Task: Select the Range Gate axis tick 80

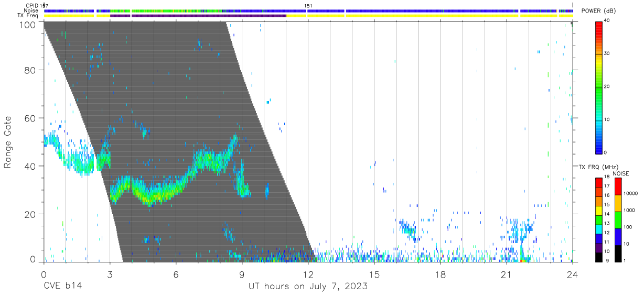Action: (31, 70)
